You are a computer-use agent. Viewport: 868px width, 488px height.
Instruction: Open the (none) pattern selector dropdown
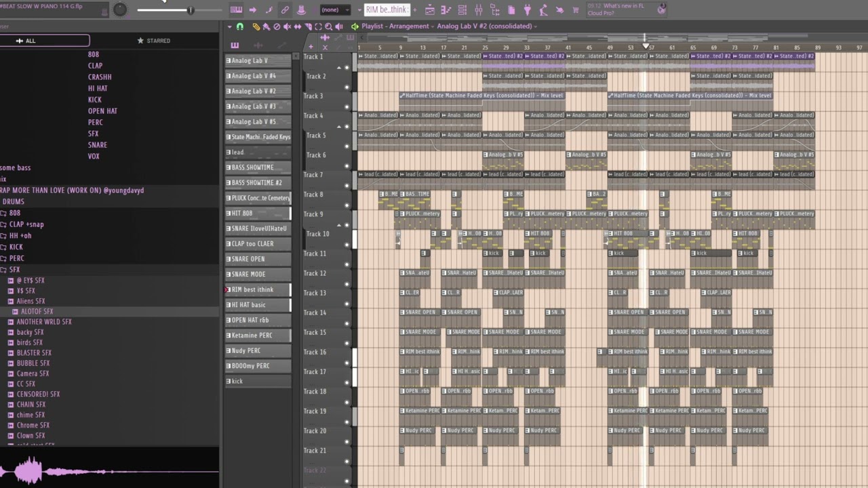click(x=335, y=10)
